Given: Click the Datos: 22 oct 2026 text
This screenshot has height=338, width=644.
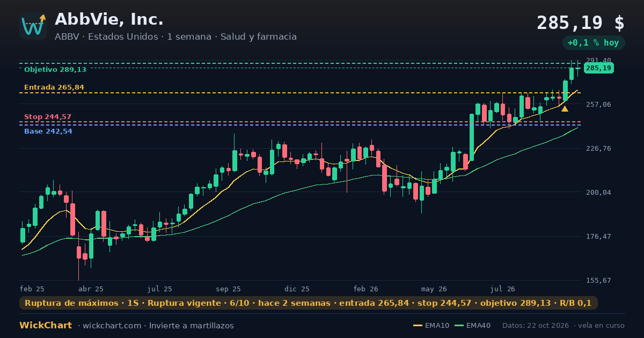Looking at the screenshot, I should pyautogui.click(x=536, y=326).
